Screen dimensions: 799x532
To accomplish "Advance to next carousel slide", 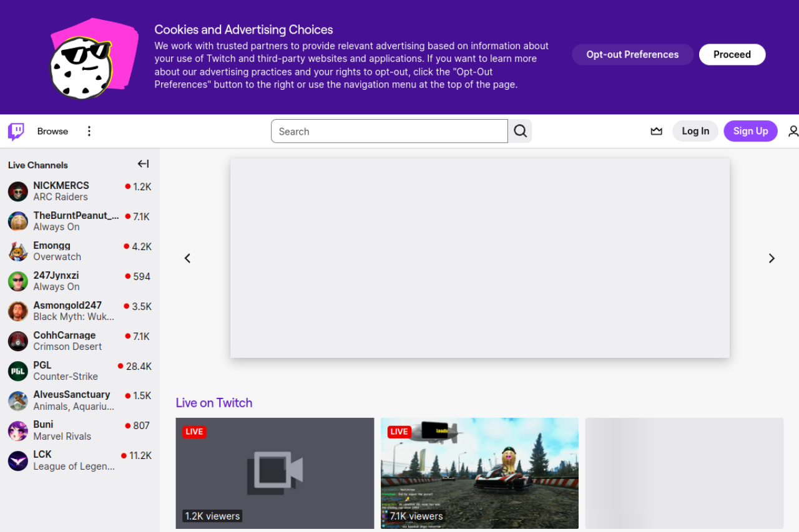I will (x=772, y=258).
